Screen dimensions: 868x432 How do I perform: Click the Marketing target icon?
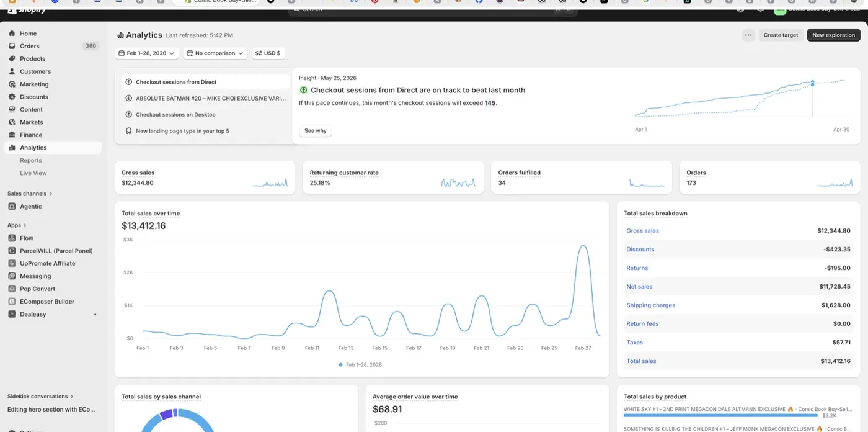(x=12, y=84)
